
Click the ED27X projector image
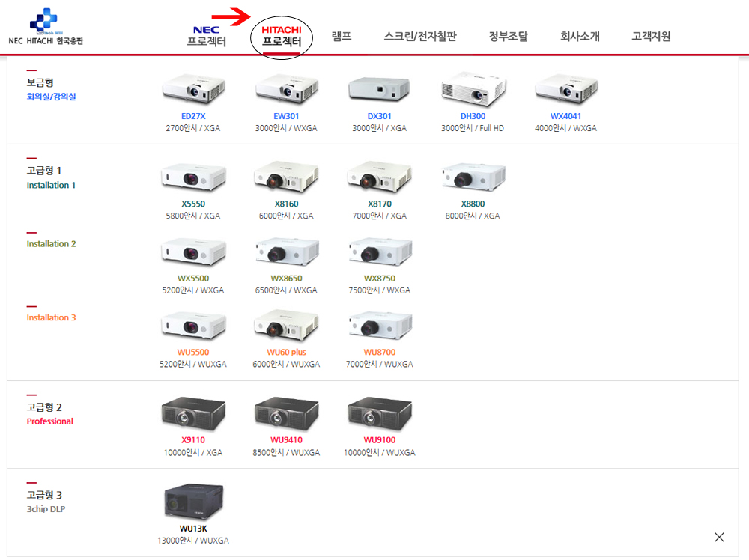click(193, 89)
